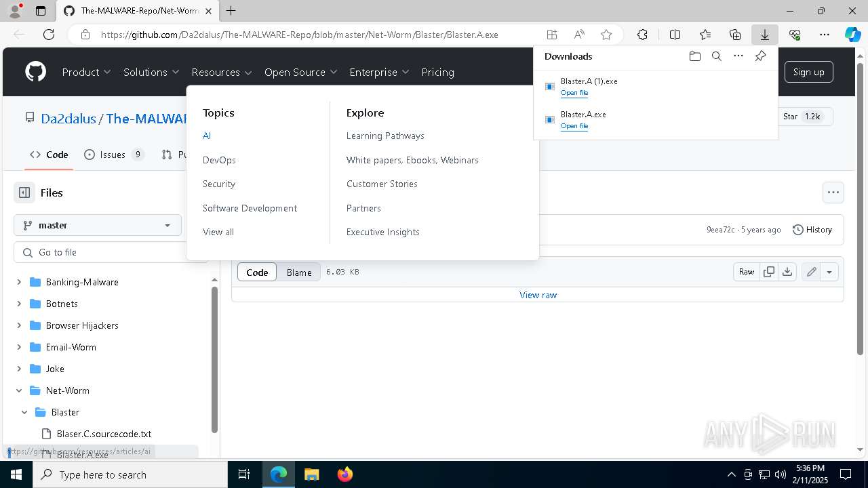Viewport: 868px width, 488px height.
Task: Collapse file tree sidebar icon
Action: pyautogui.click(x=24, y=192)
